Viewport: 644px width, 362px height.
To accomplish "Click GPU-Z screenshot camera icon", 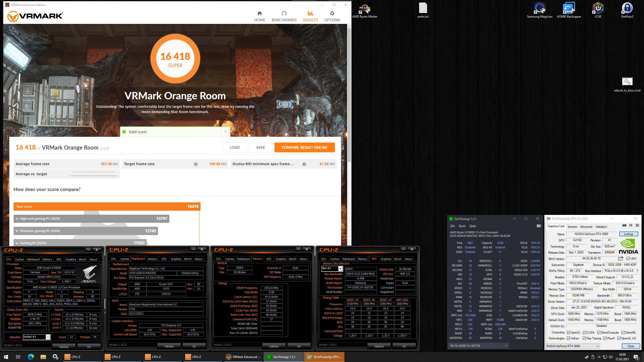I will pos(624,225).
